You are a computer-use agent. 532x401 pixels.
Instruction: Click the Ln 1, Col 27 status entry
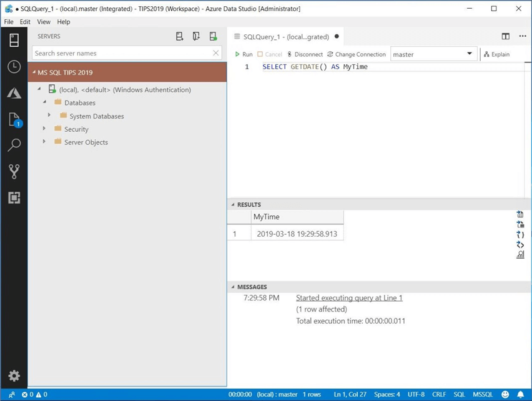click(350, 394)
